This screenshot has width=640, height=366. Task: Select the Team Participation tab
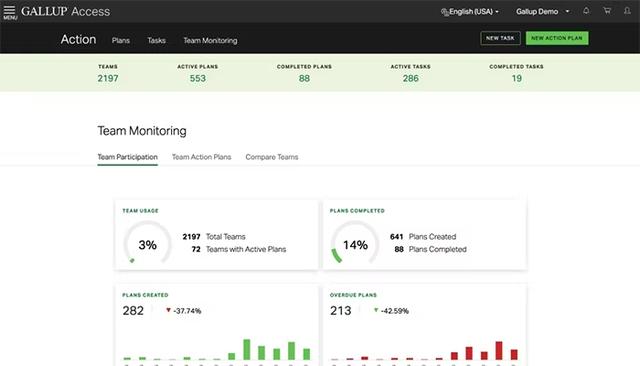127,157
